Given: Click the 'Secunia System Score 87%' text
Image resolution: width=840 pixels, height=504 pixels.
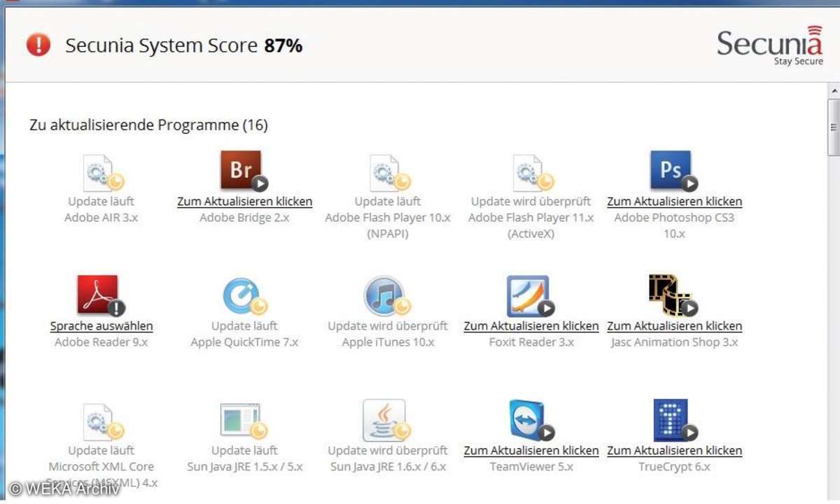Looking at the screenshot, I should click(184, 45).
